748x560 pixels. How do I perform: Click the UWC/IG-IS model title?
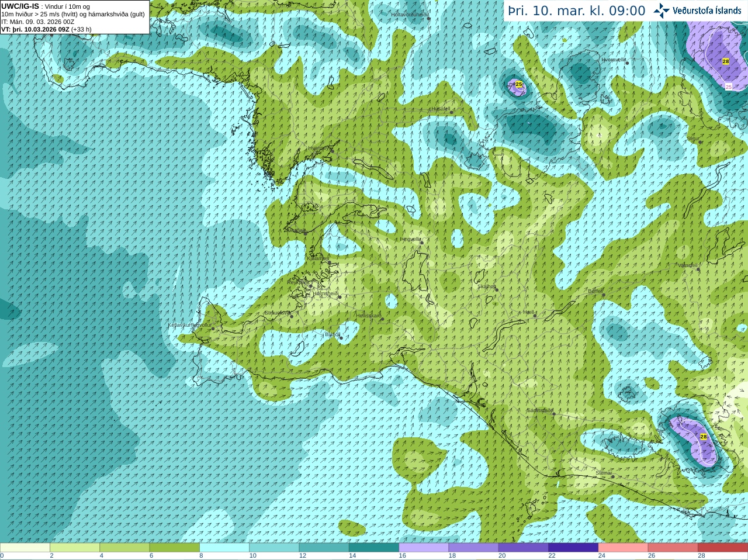[20, 6]
